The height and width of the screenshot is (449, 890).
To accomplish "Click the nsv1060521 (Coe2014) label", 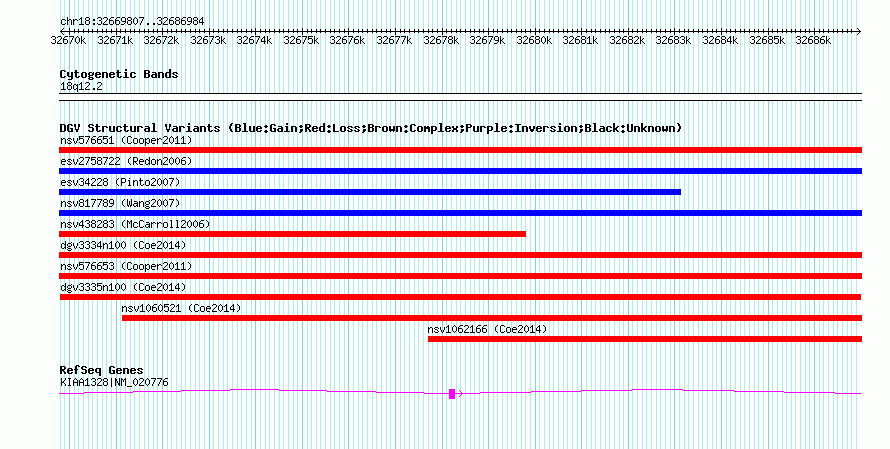I will click(181, 308).
